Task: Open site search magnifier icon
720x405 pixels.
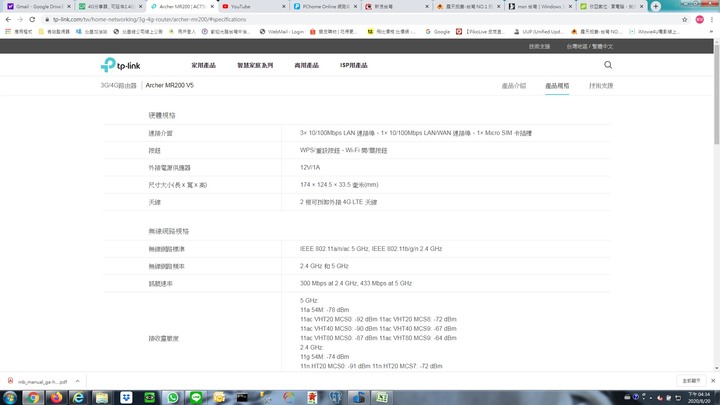Action: pyautogui.click(x=608, y=65)
